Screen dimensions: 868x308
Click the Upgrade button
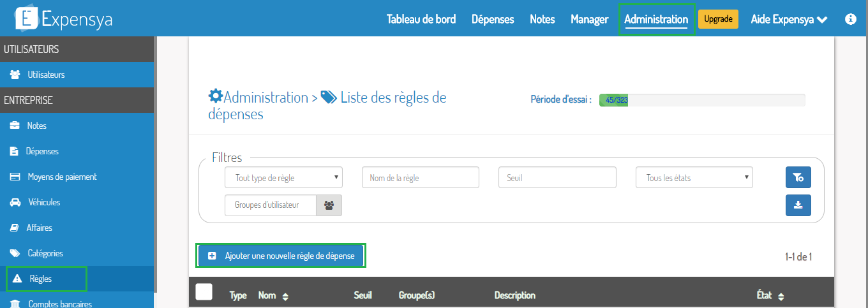click(718, 19)
